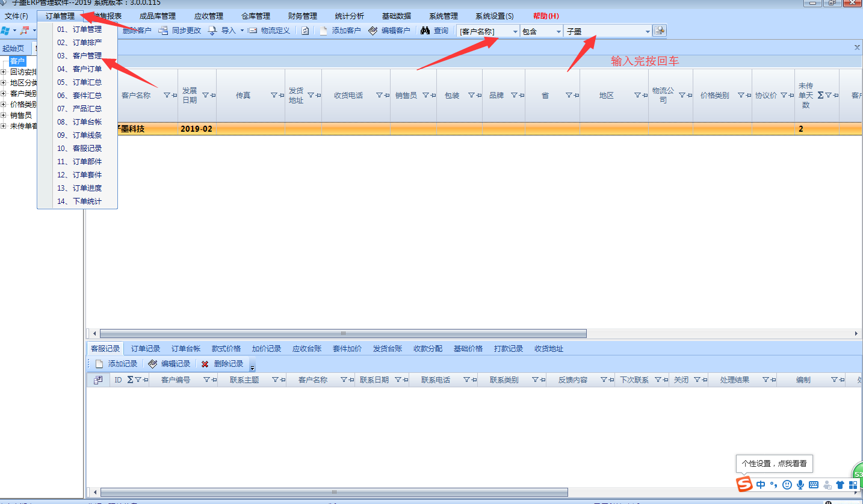Click the red X 删除记录 icon
Viewport: 863px width, 504px height.
(205, 364)
